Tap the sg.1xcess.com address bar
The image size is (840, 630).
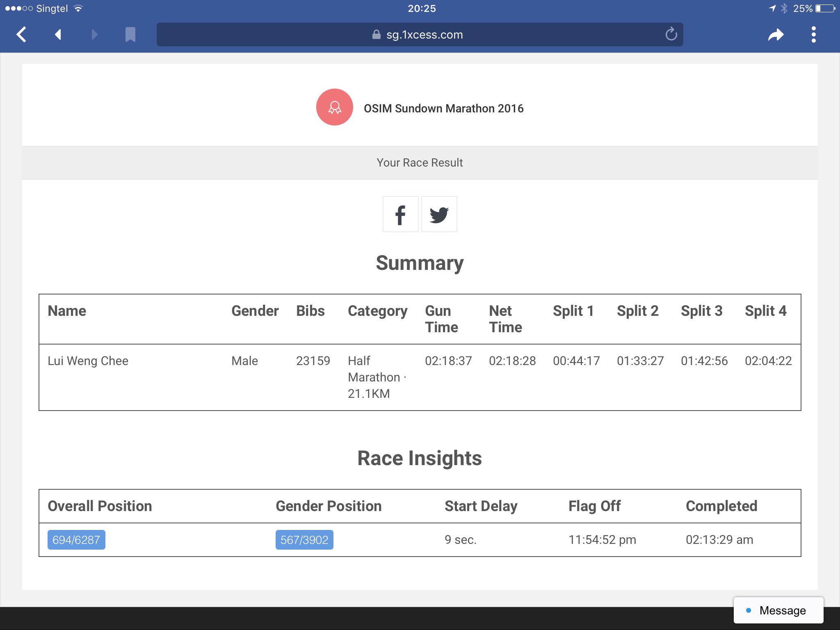coord(420,34)
